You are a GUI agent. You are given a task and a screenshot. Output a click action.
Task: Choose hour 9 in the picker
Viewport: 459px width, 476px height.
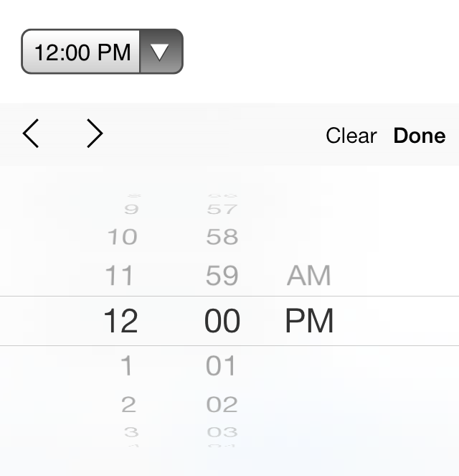(131, 209)
